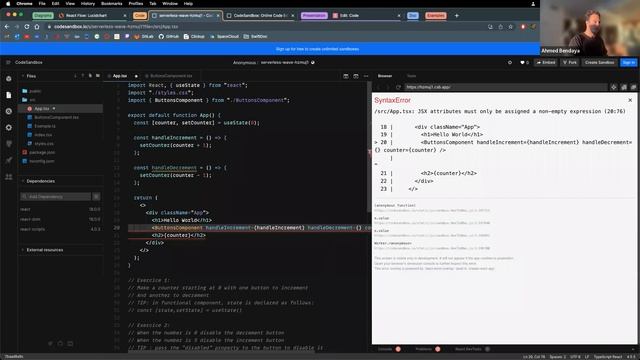Open the Chrome History menu
The width and height of the screenshot is (640, 360).
pos(87,4)
